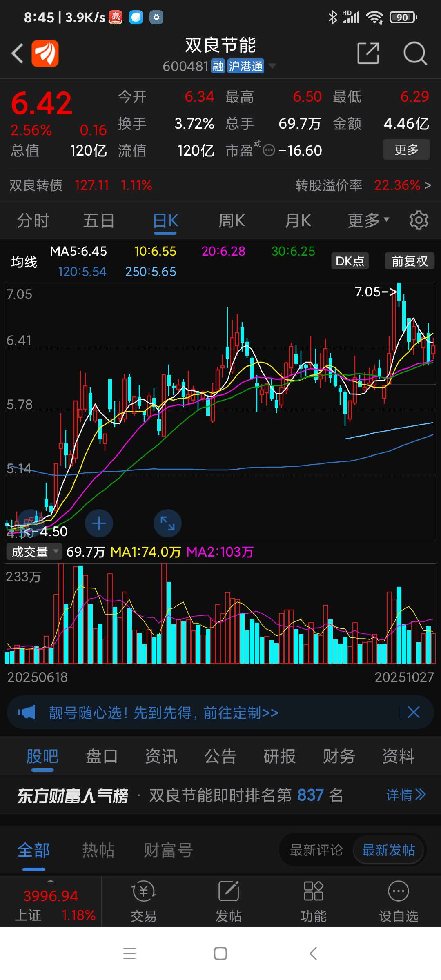The image size is (441, 980).
Task: Switch to 五日 chart tab
Action: click(x=99, y=221)
